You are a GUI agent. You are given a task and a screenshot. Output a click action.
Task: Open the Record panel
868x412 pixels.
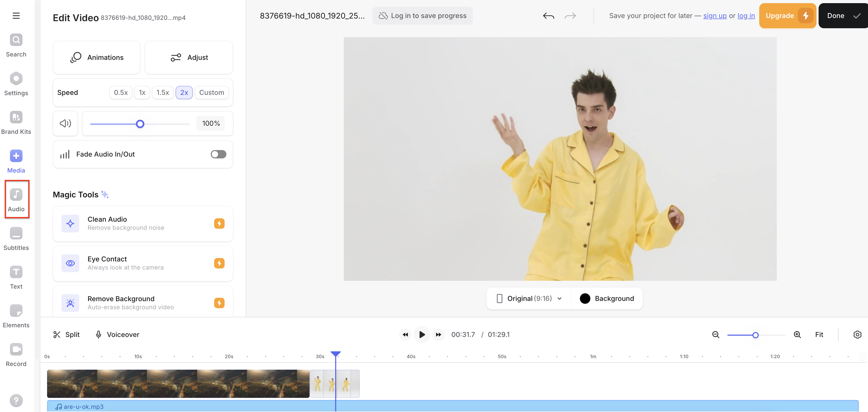click(16, 354)
